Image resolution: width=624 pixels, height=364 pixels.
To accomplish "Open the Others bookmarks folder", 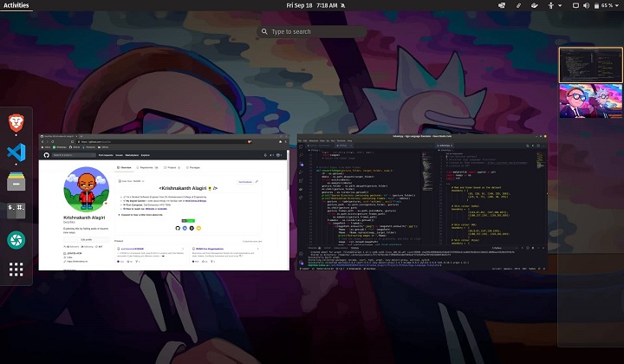I will [103, 147].
